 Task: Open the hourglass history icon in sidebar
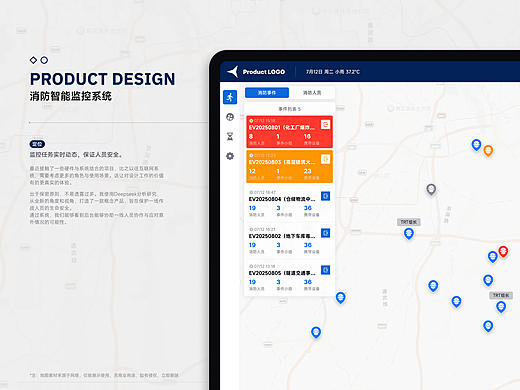tap(230, 136)
